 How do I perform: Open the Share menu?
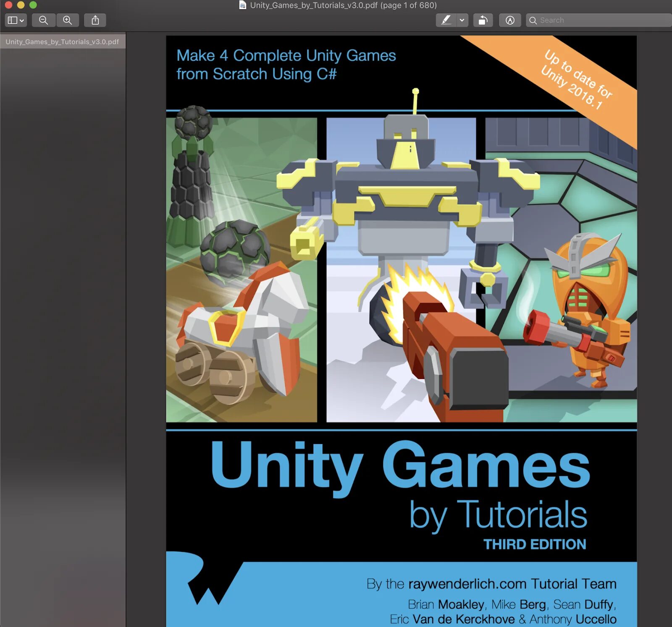95,20
